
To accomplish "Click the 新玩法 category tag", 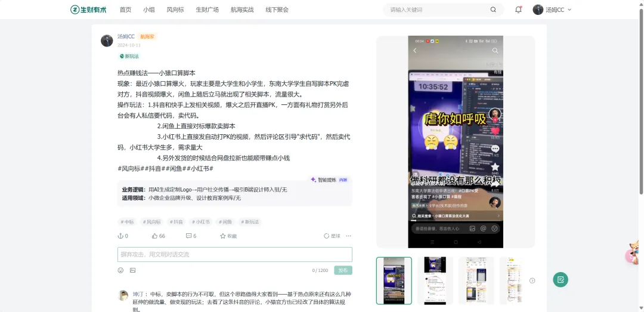I will point(129,56).
